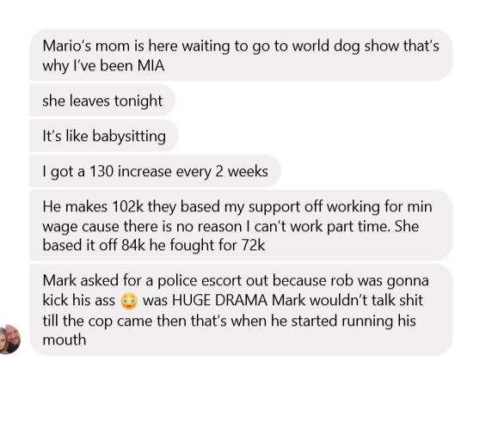Select the "It's like babysitting" message bubble
Screen dimensions: 504x422
tap(104, 136)
